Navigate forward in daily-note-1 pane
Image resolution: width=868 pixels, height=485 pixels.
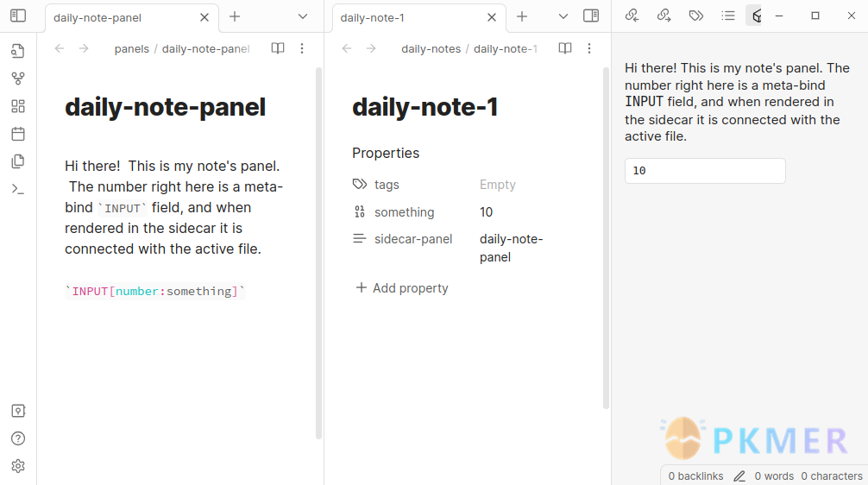point(371,48)
